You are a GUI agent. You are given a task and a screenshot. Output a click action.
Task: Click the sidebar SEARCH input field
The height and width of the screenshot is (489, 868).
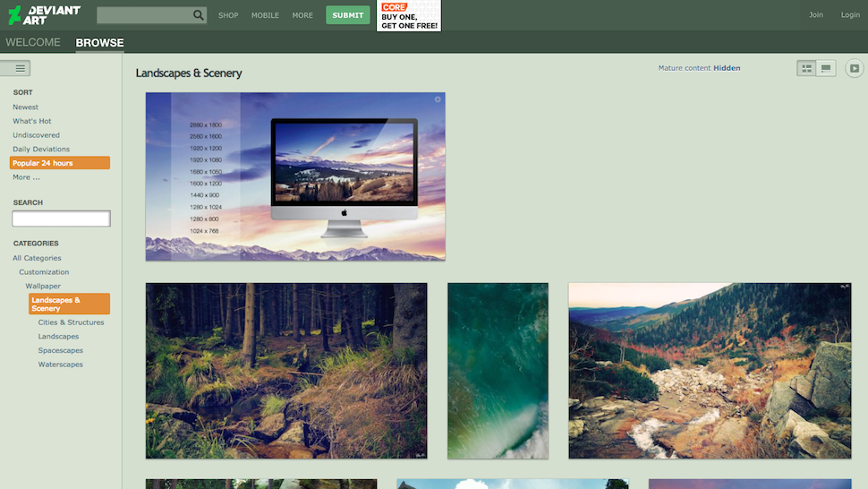click(62, 219)
